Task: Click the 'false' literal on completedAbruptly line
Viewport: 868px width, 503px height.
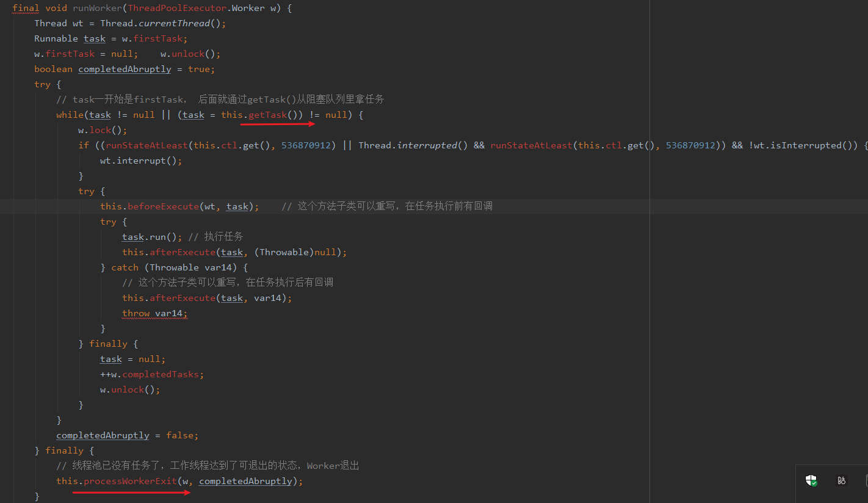Action: pos(179,435)
